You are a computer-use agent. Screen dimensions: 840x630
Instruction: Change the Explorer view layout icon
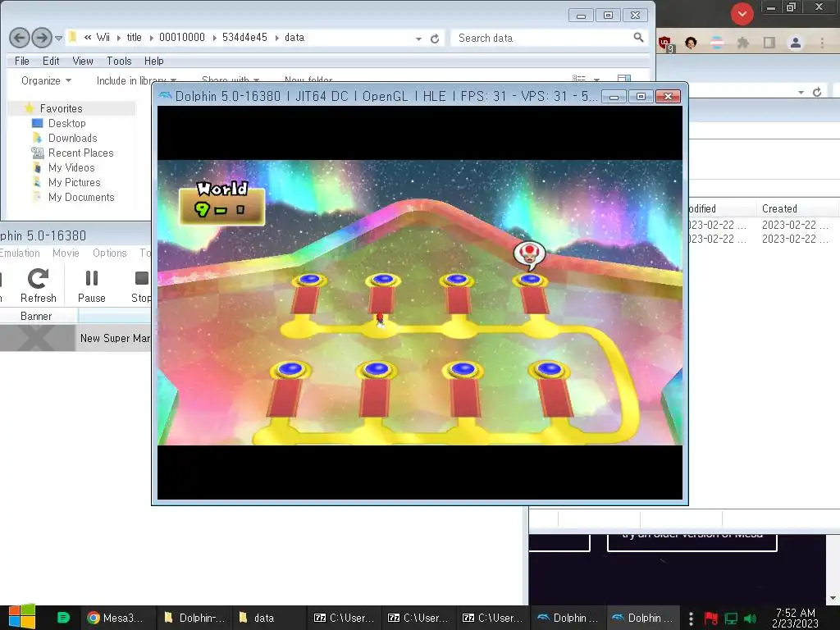pos(578,80)
